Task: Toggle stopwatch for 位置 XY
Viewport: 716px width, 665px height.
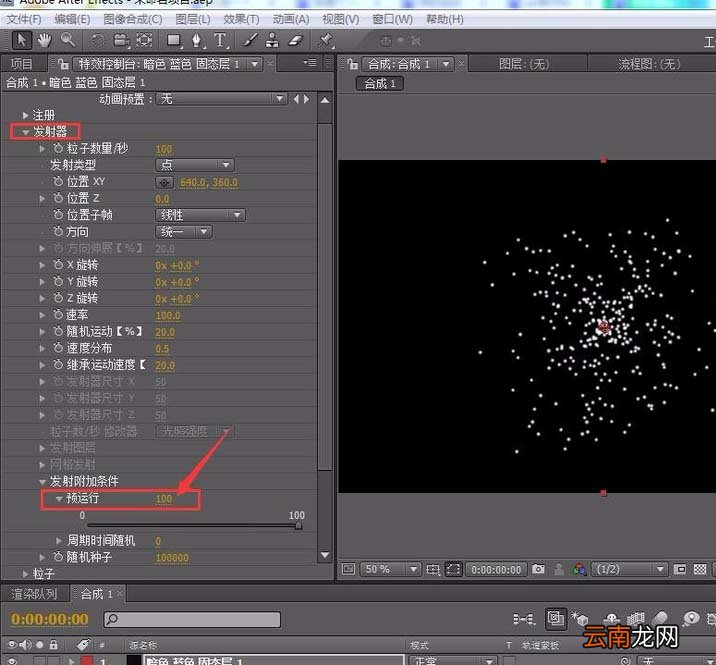Action: coord(58,182)
